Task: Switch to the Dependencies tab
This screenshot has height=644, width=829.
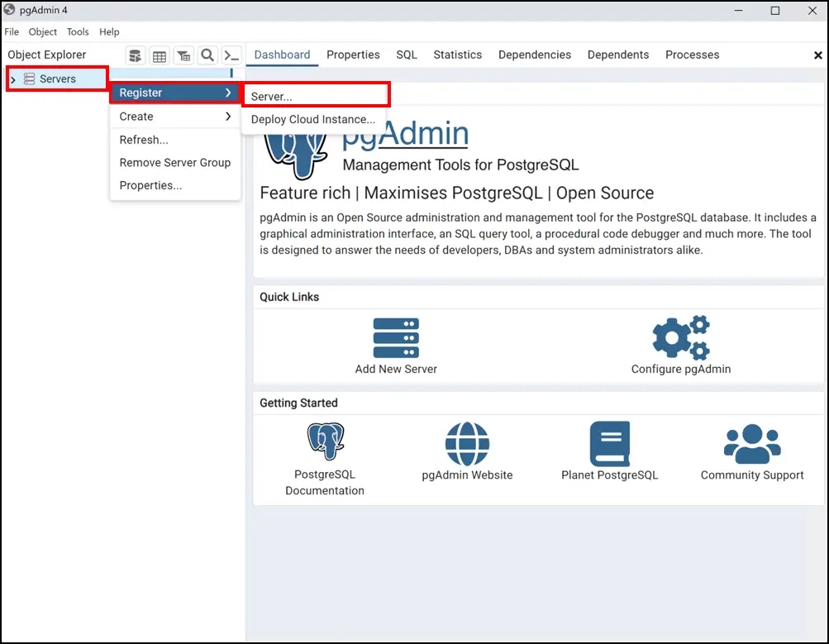Action: [535, 55]
